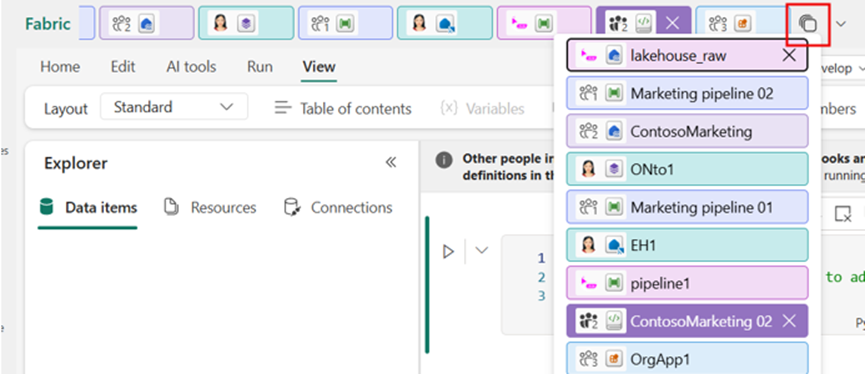The height and width of the screenshot is (374, 865).
Task: Click the org app icon in OrgApp1 entry
Action: pos(613,359)
